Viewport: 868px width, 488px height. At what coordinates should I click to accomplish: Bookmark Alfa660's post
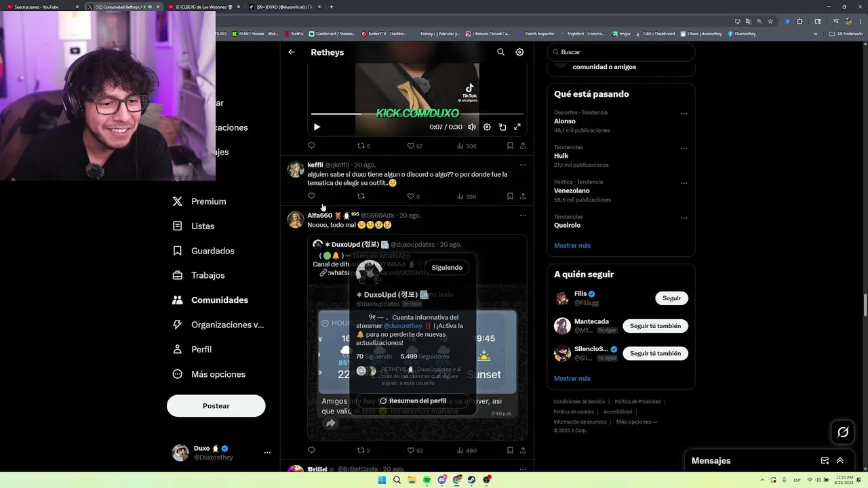point(510,451)
